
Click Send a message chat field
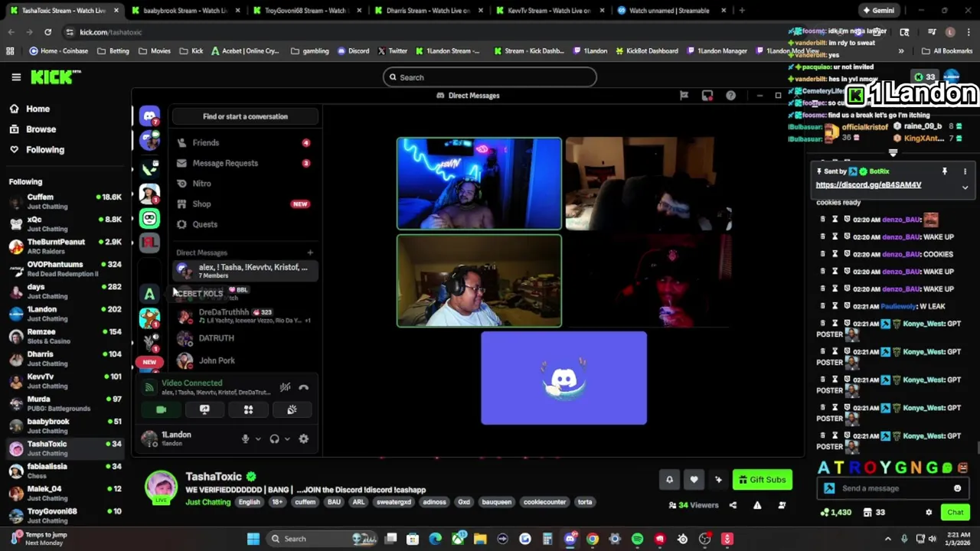894,488
